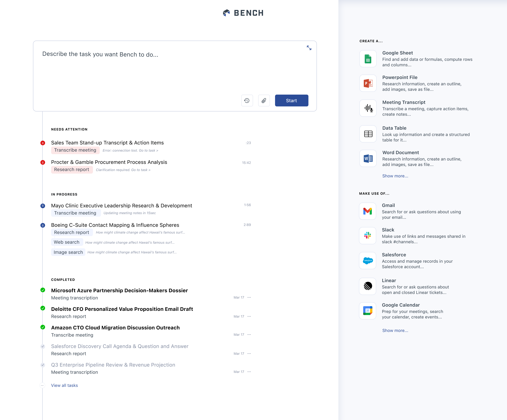Viewport: 507px width, 420px height.
Task: Open Mayo Clinic Executive Leadership task
Action: (122, 206)
